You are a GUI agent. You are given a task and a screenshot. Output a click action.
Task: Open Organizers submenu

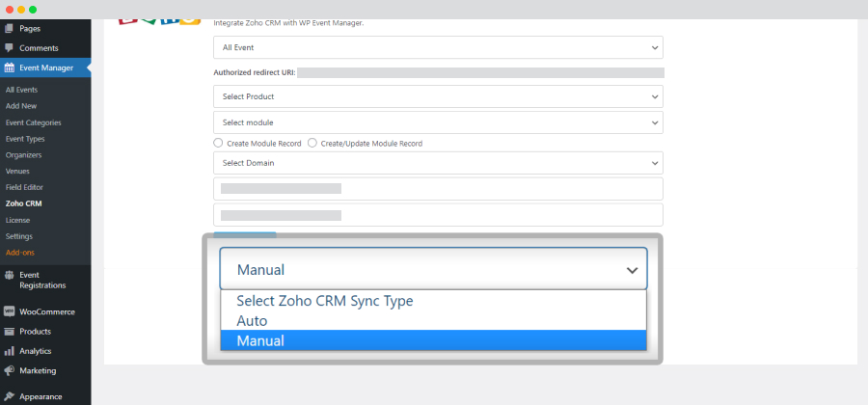[x=23, y=155]
